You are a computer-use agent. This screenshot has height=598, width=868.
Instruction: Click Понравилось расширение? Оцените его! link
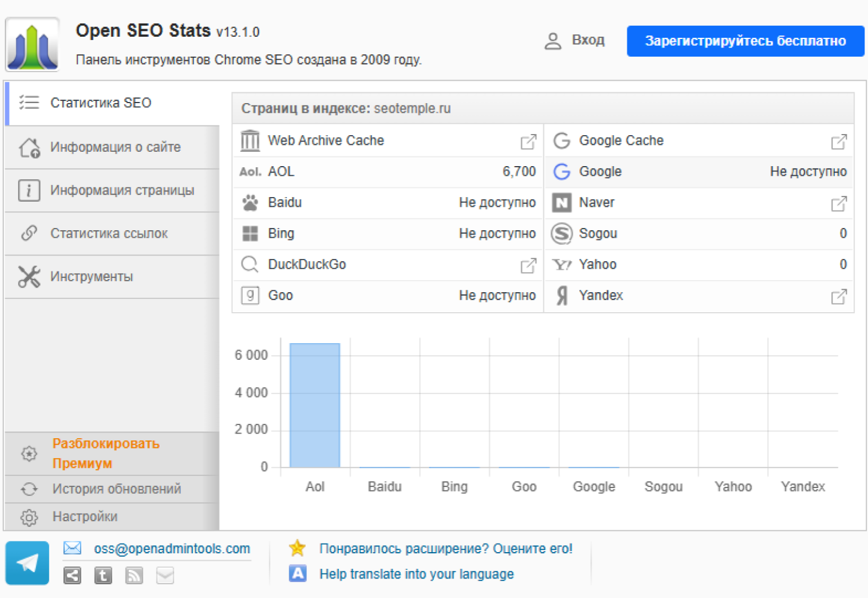click(446, 549)
